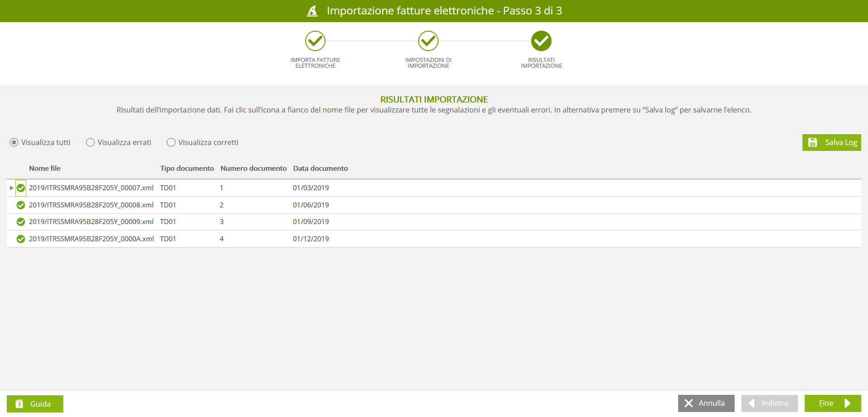Sort by Tipo documento column header
This screenshot has width=868, height=417.
point(187,168)
